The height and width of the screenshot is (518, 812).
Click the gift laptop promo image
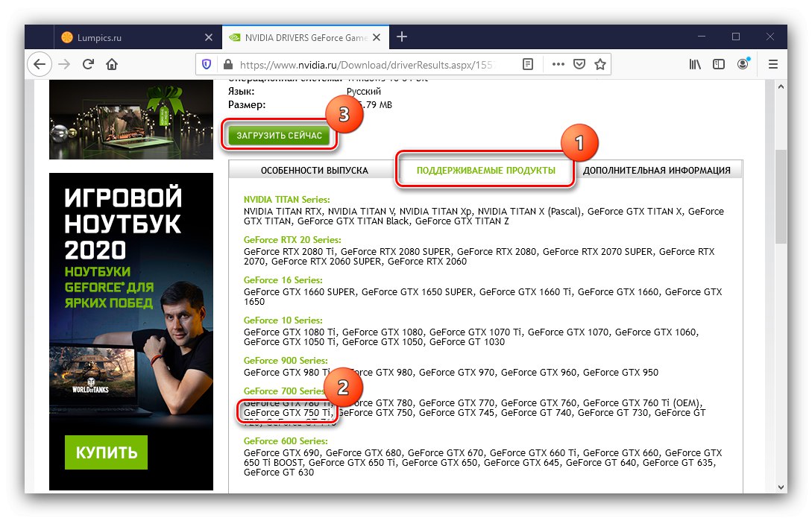(x=131, y=119)
